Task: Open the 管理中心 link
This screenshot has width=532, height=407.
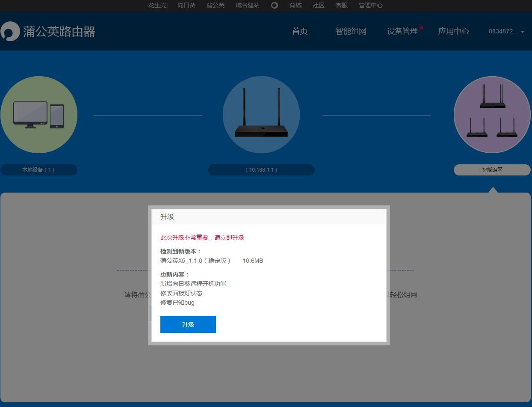Action: point(371,5)
